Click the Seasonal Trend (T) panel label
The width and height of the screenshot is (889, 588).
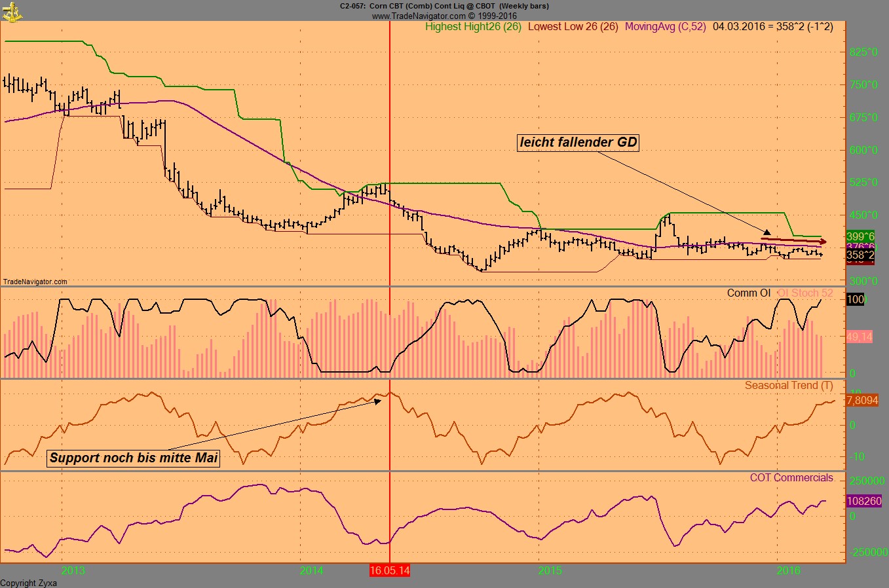tap(789, 386)
